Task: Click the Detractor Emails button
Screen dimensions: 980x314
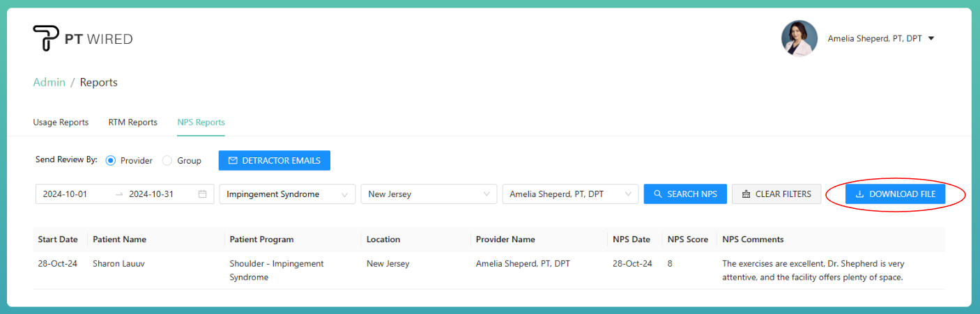Action: click(274, 161)
